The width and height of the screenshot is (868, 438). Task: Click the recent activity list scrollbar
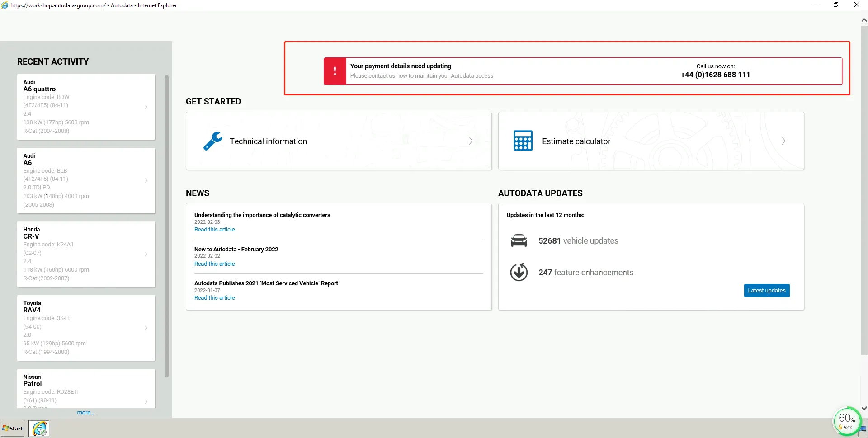click(x=166, y=226)
